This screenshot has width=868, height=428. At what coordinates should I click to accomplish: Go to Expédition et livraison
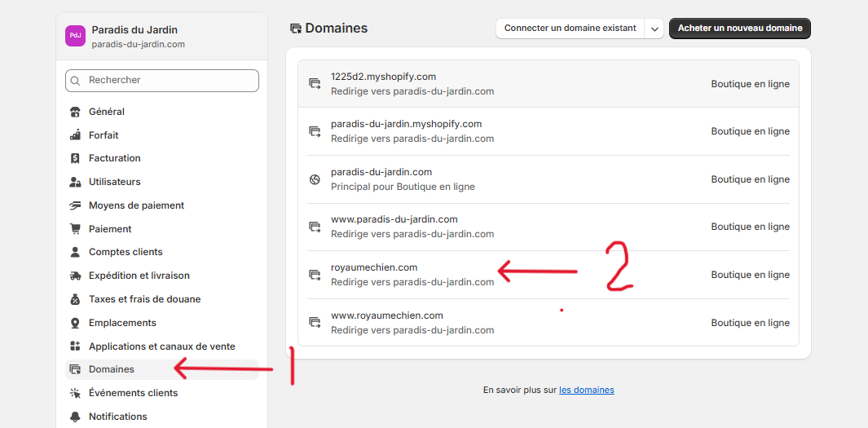[x=161, y=276]
